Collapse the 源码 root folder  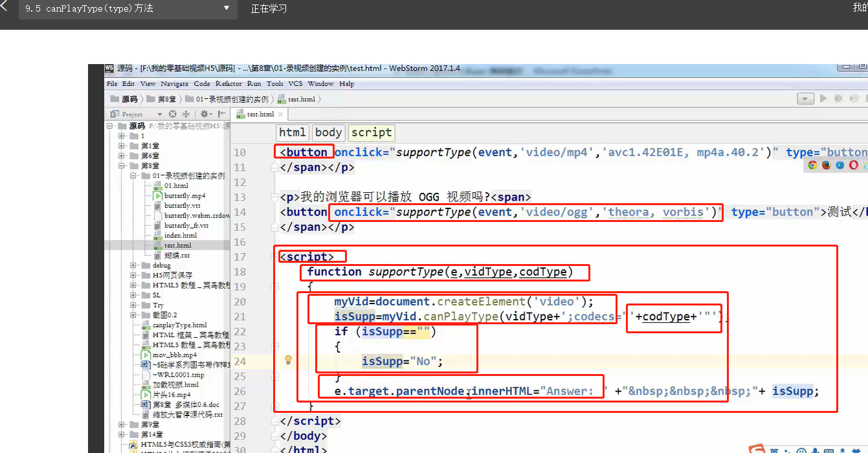(111, 126)
